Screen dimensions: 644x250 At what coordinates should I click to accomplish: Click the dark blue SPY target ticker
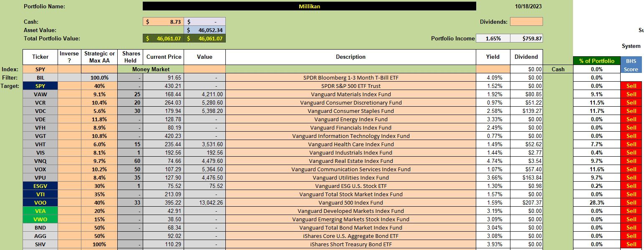tap(40, 86)
